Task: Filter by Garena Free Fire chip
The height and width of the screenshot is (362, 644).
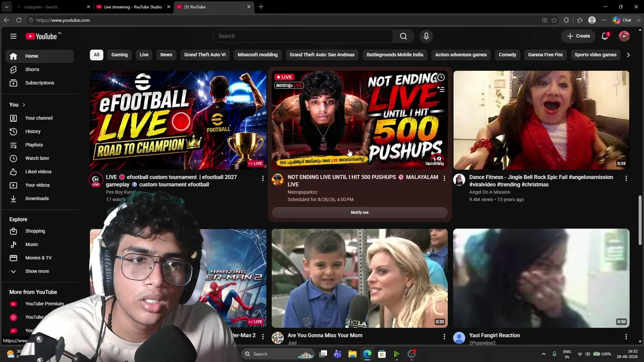Action: (x=545, y=55)
